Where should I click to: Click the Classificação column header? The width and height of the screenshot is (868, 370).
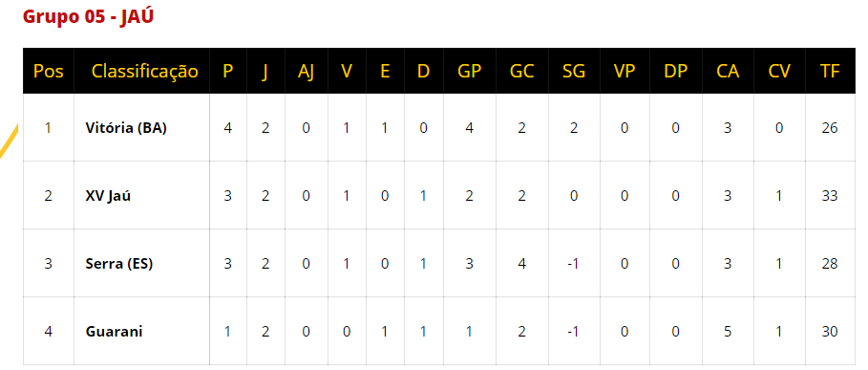[x=144, y=72]
